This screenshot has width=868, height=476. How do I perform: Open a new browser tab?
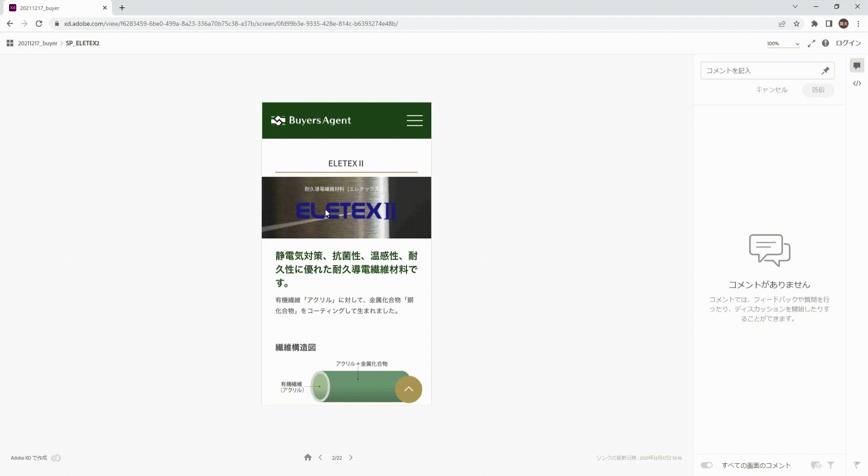coord(122,8)
